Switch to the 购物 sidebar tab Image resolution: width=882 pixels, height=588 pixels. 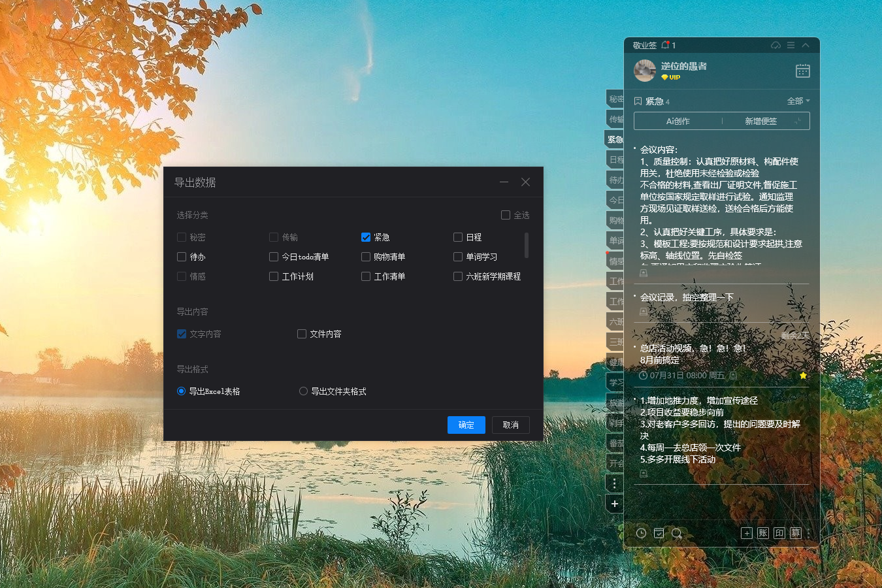(x=615, y=220)
